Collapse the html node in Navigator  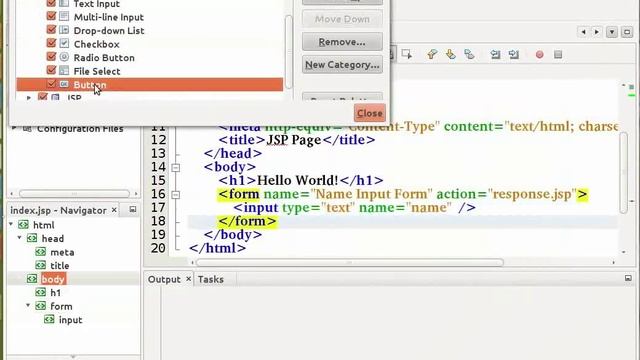click(x=11, y=224)
